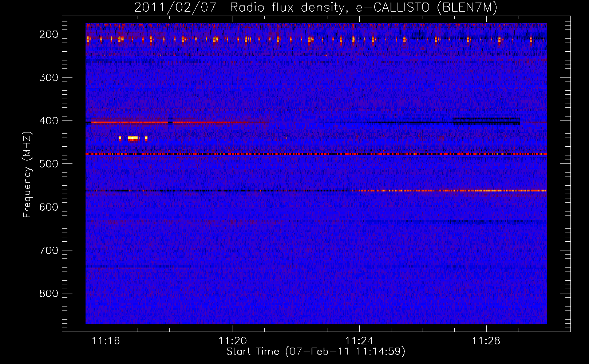Click the 'Start Time (07-Feb-11 11:14:59)' axis label

pos(316,352)
